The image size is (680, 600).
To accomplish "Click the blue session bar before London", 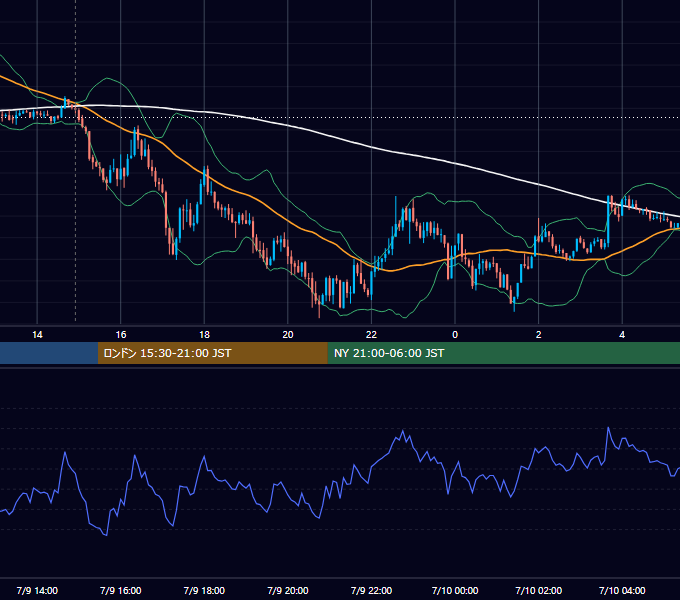I will pyautogui.click(x=49, y=353).
